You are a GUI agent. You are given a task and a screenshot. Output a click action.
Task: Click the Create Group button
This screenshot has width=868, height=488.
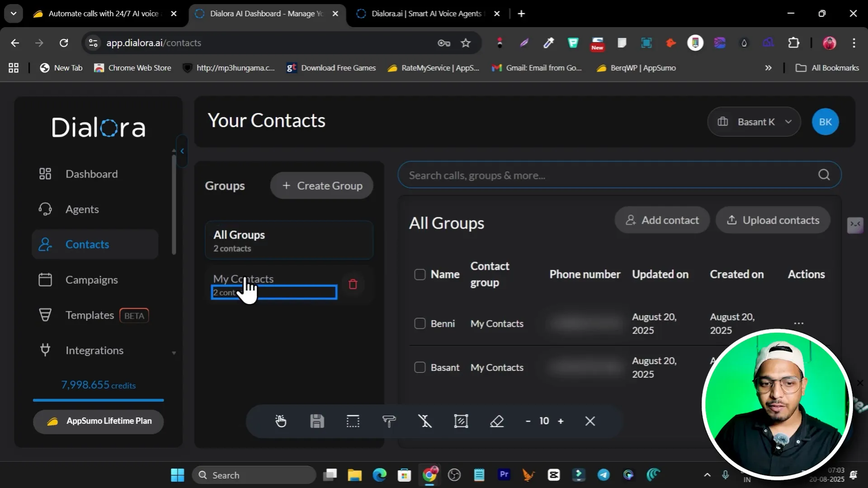point(321,186)
